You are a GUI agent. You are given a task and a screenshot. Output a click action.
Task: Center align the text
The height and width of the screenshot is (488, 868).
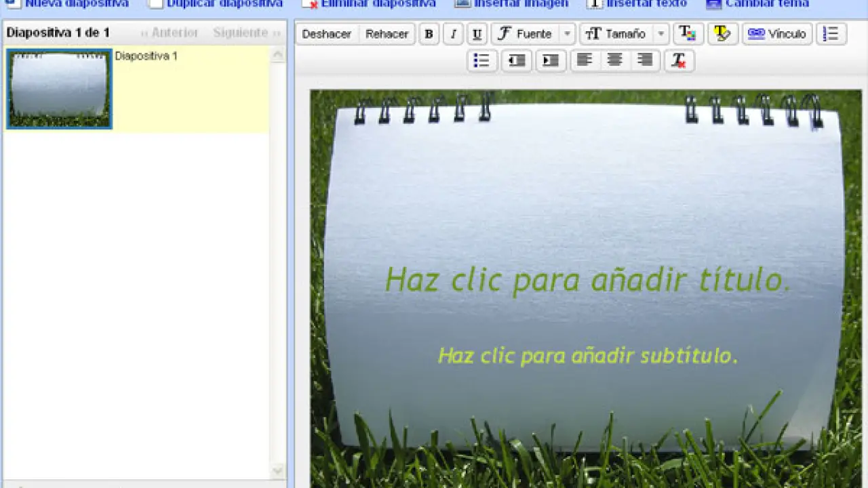pyautogui.click(x=614, y=61)
